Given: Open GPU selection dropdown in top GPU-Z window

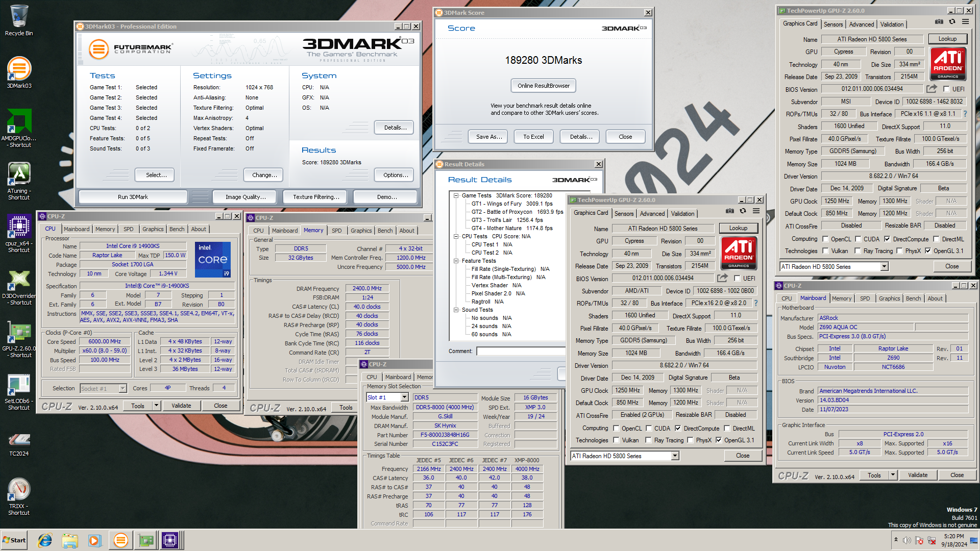Looking at the screenshot, I should 885,267.
